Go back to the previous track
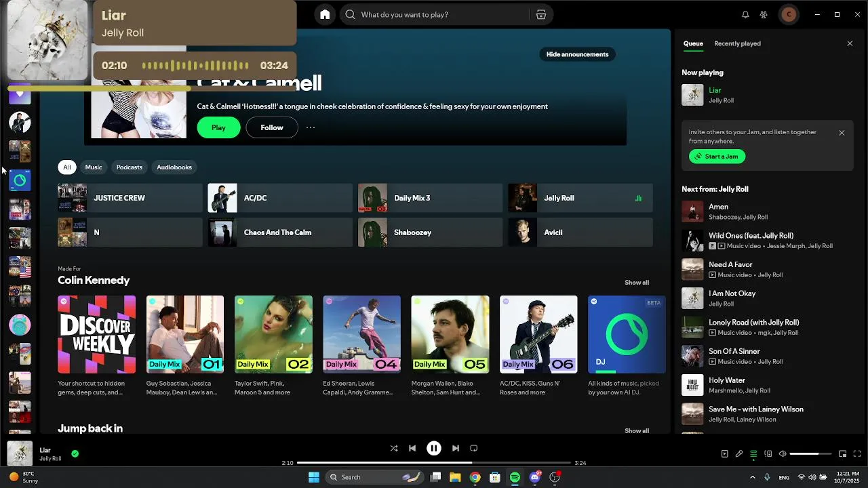This screenshot has height=488, width=868. (412, 448)
